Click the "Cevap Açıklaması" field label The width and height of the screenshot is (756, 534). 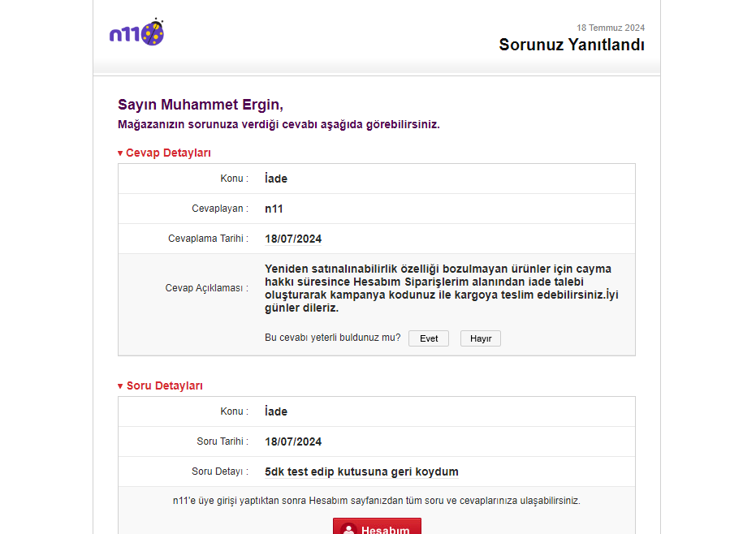[x=206, y=288]
